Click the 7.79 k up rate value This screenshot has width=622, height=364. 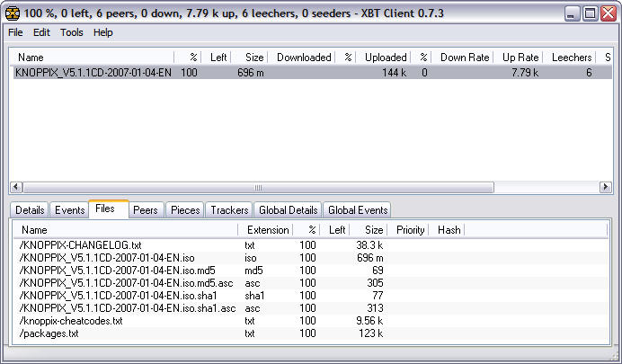[525, 73]
